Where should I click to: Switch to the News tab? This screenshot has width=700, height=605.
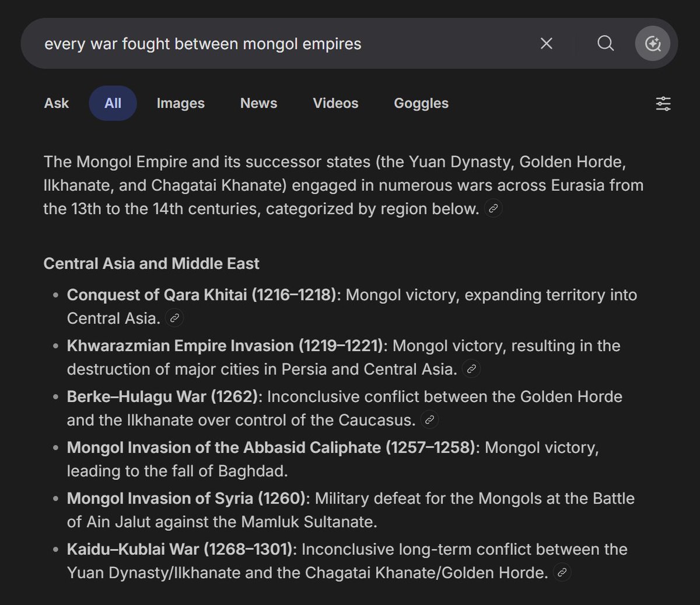coord(259,103)
